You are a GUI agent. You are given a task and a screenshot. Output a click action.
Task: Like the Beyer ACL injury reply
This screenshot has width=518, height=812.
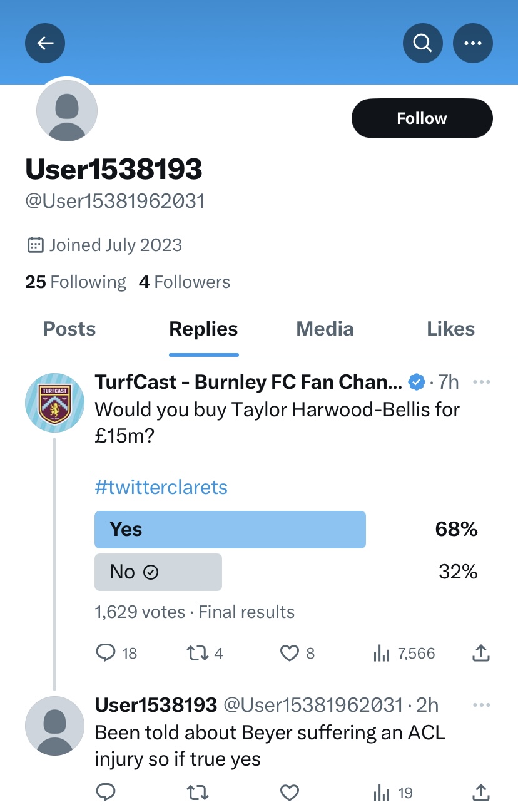(289, 793)
